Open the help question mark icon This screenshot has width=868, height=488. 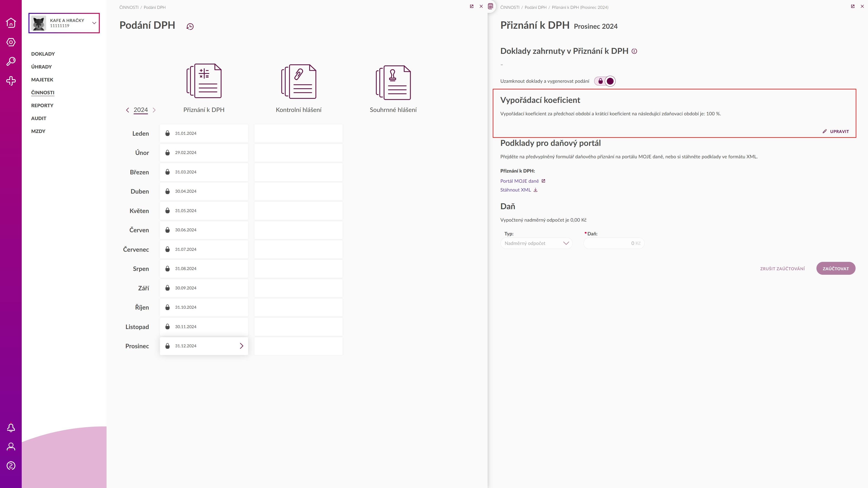11,466
